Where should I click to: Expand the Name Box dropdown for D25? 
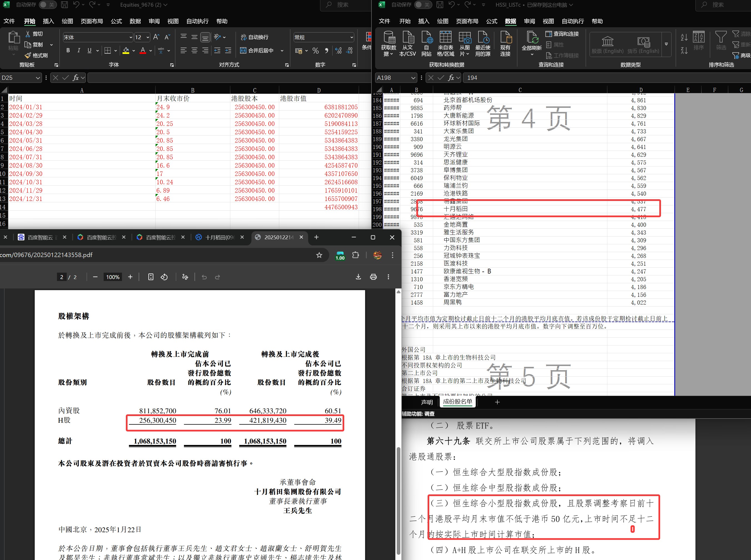pyautogui.click(x=38, y=78)
